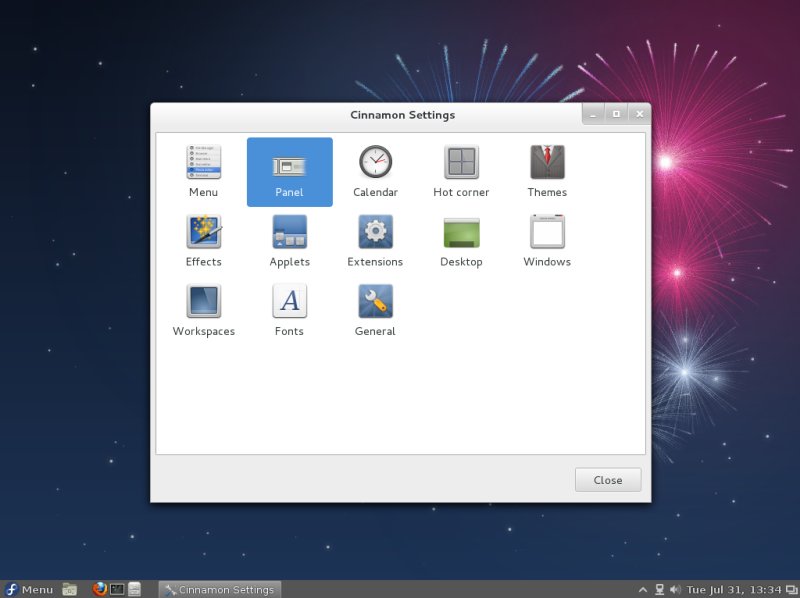Open the Themes settings
The image size is (800, 598).
547,172
